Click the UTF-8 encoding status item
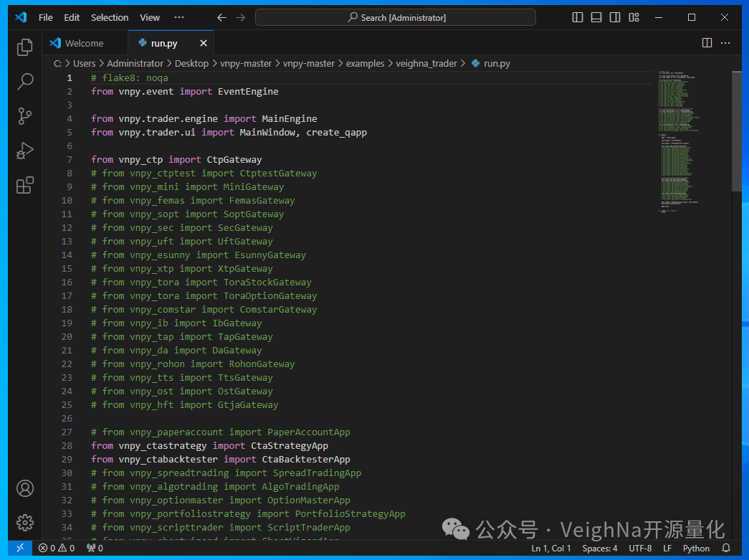Image resolution: width=749 pixels, height=560 pixels. (640, 548)
